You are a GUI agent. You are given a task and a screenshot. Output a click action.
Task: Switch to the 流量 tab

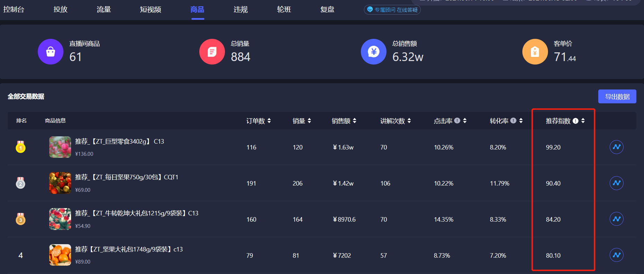pos(104,9)
